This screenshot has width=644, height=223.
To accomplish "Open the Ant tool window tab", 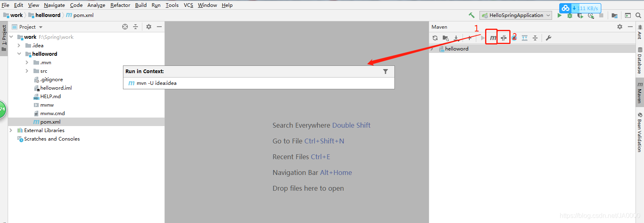I will pyautogui.click(x=640, y=32).
